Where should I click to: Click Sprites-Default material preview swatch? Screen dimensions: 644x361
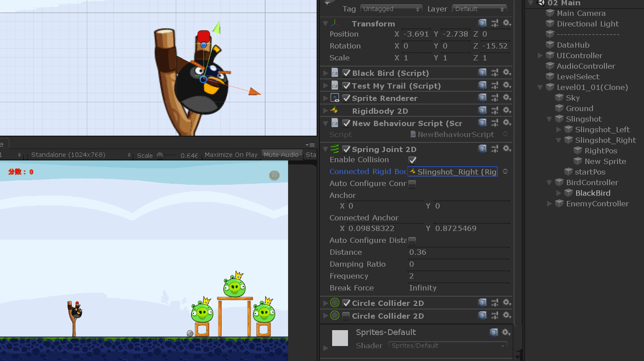(x=340, y=338)
